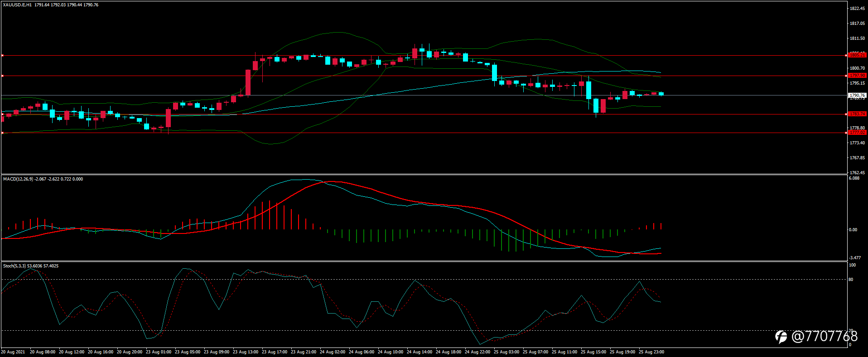
Task: Click the 1778.80 price axis value
Action: coord(857,128)
